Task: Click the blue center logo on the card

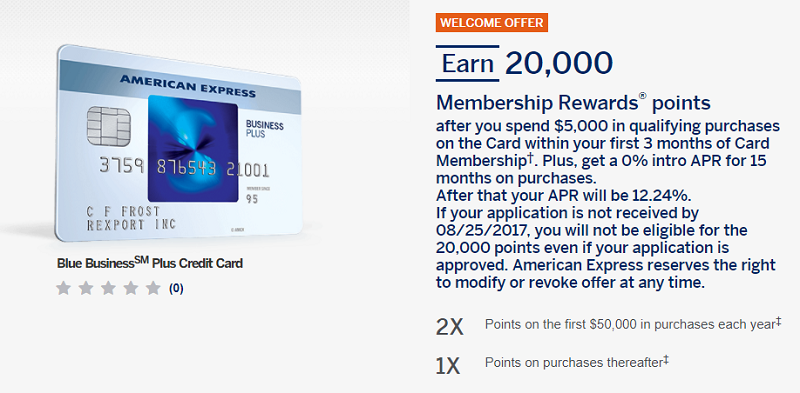Action: pos(193,149)
